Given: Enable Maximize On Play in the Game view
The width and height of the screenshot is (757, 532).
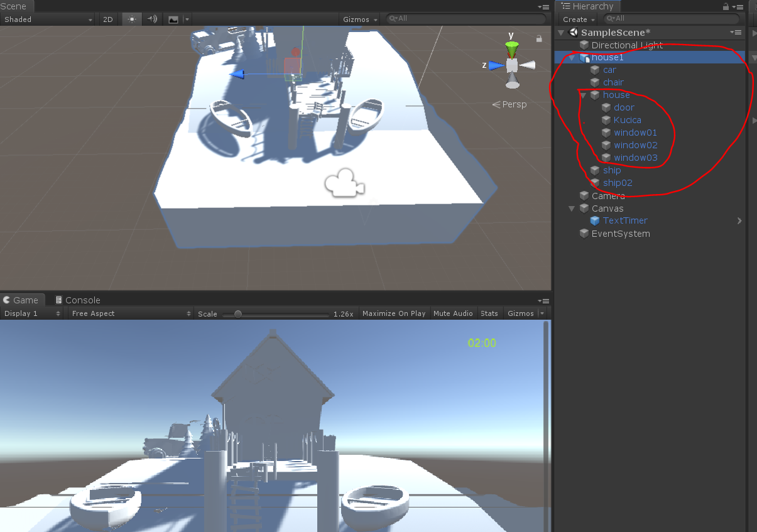Looking at the screenshot, I should click(394, 313).
